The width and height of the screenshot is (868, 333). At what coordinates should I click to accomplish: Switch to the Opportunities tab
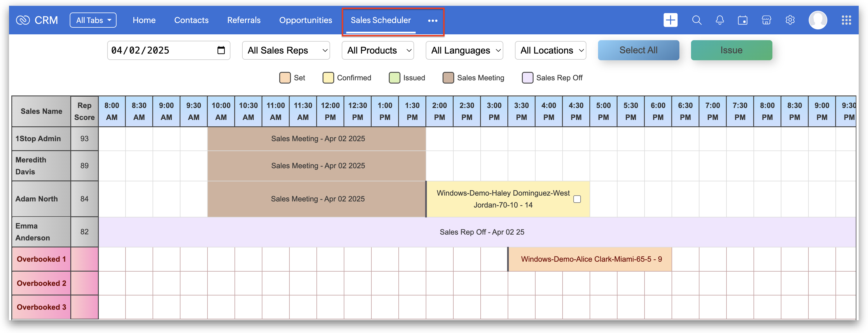(305, 20)
